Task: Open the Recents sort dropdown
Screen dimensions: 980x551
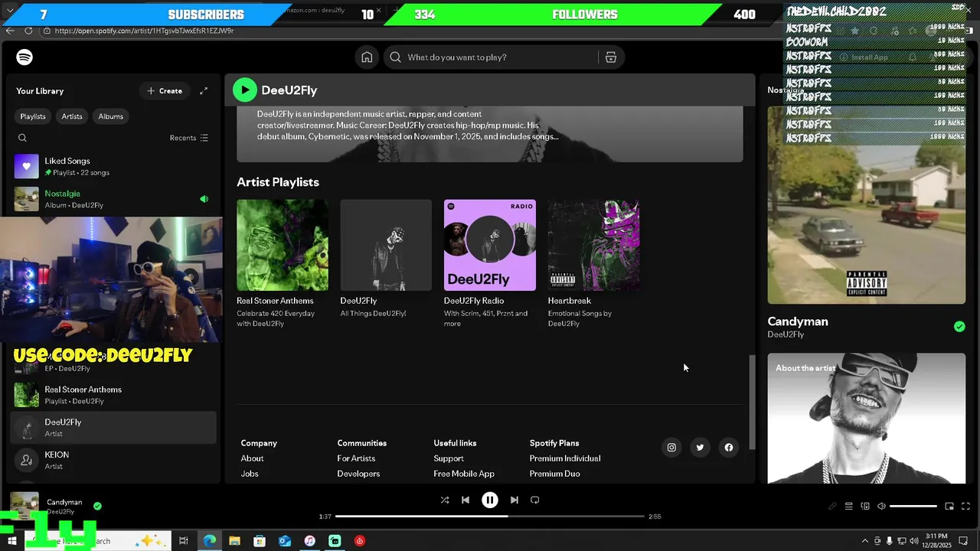Action: click(x=189, y=138)
